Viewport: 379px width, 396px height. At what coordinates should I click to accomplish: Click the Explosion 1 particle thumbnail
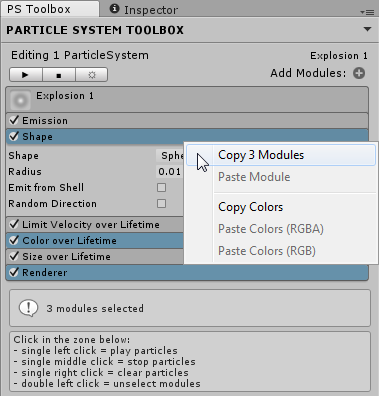pos(20,100)
